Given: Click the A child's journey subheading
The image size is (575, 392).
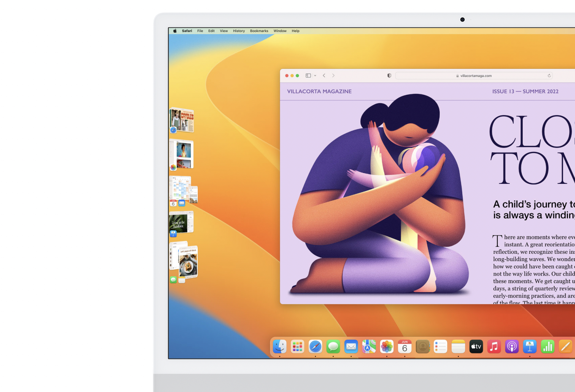Looking at the screenshot, I should click(534, 209).
